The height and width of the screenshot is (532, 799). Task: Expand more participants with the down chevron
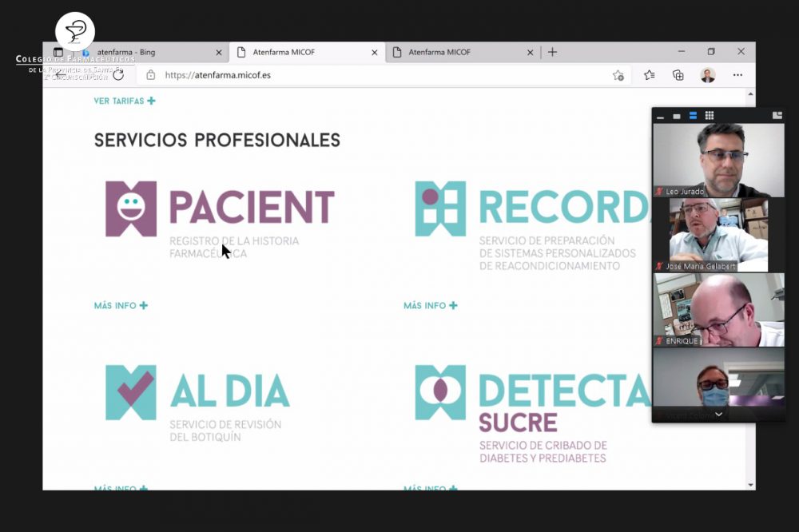719,415
